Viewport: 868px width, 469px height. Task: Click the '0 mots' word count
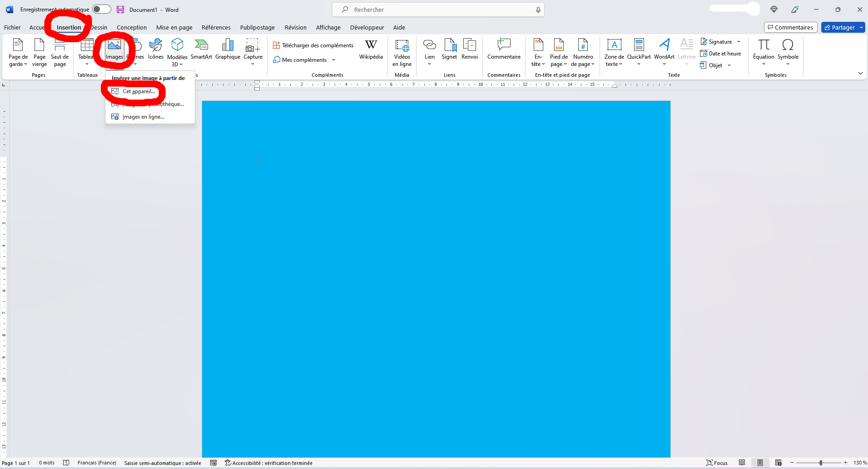coord(46,463)
